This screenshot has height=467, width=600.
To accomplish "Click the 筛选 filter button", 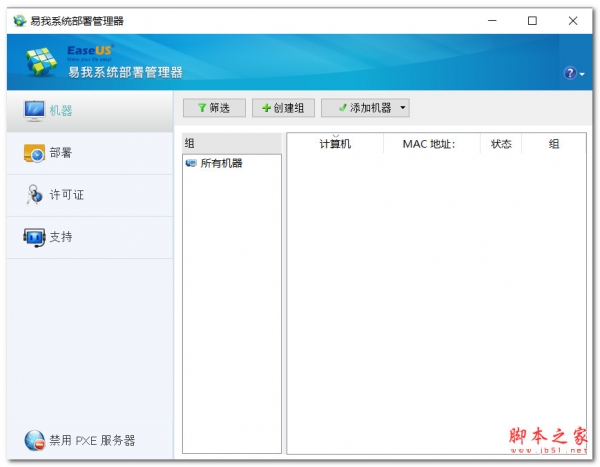I will [214, 108].
